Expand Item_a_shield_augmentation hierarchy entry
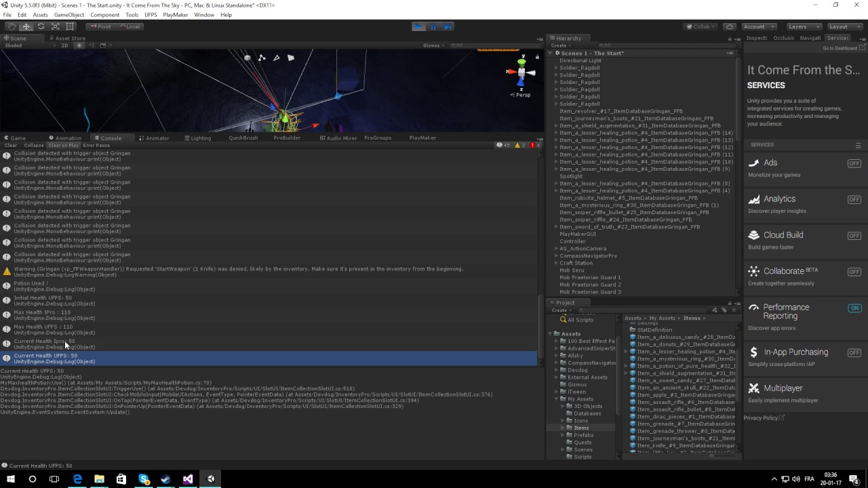The image size is (868, 488). pyautogui.click(x=556, y=126)
